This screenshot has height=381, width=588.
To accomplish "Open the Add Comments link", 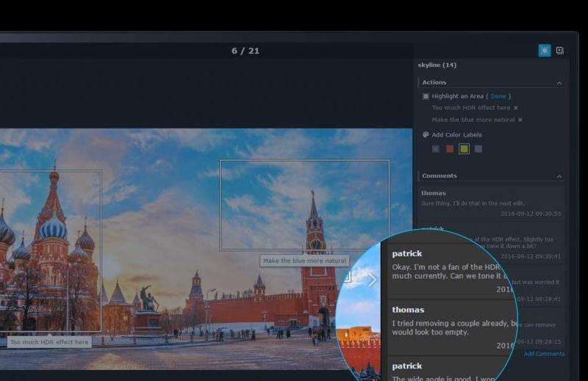I will 545,354.
